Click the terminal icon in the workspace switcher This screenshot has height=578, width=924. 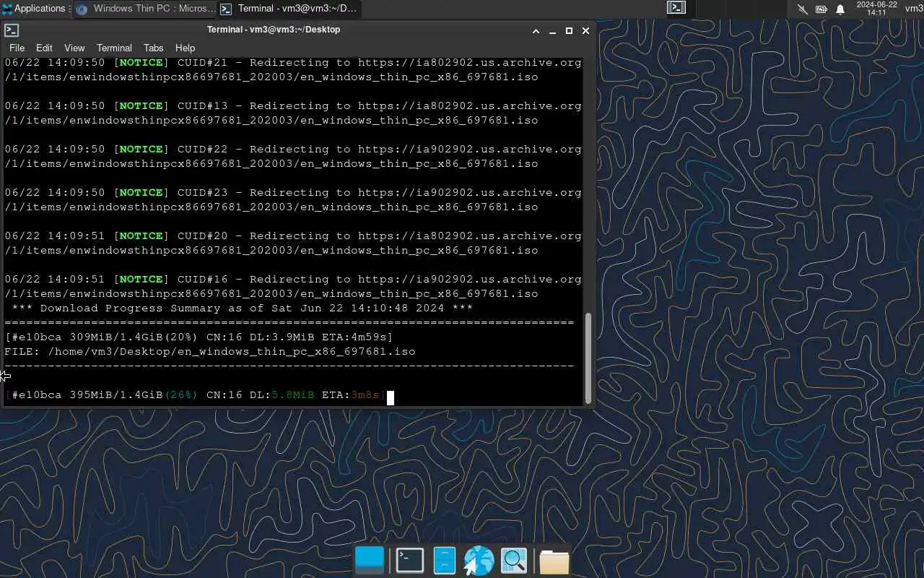pyautogui.click(x=676, y=8)
